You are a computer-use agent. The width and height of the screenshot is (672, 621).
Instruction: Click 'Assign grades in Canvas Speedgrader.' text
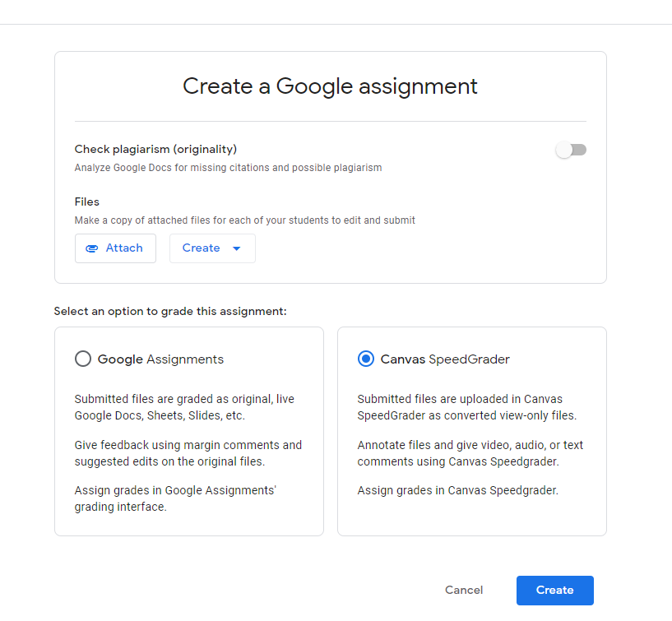[x=457, y=490]
